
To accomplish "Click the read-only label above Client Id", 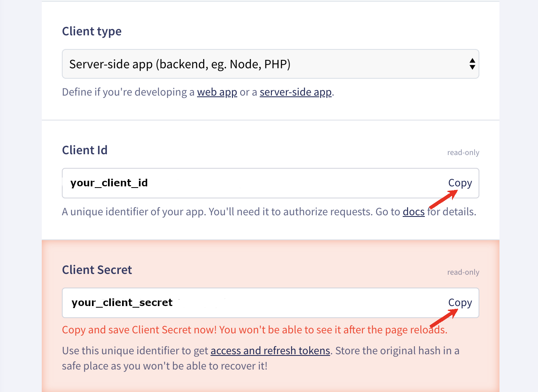I will 463,153.
